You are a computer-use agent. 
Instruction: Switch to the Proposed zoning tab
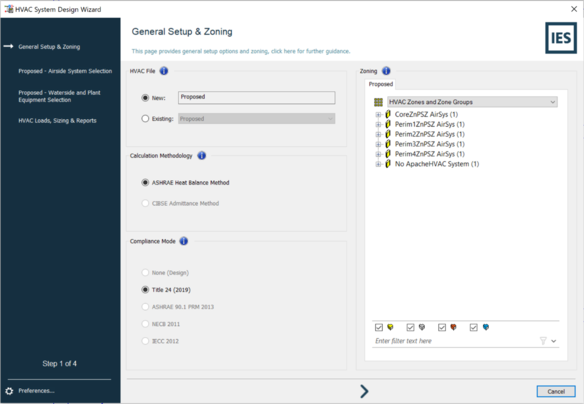click(381, 84)
